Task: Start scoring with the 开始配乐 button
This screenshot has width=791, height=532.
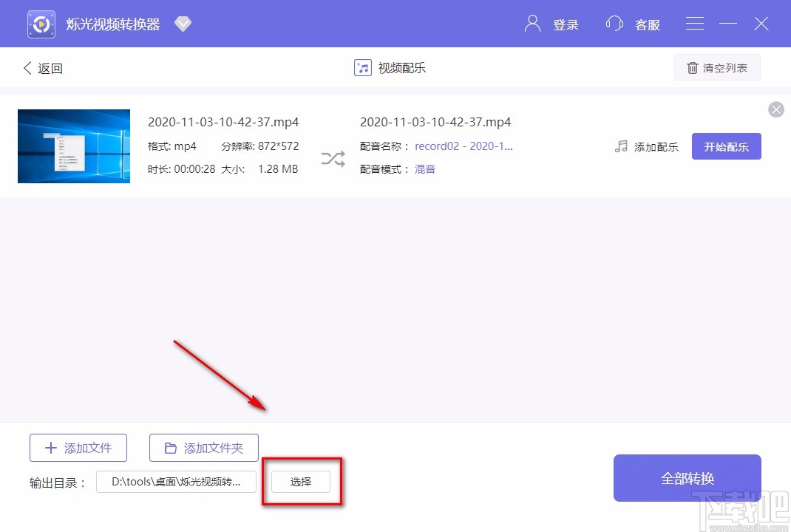Action: click(726, 146)
